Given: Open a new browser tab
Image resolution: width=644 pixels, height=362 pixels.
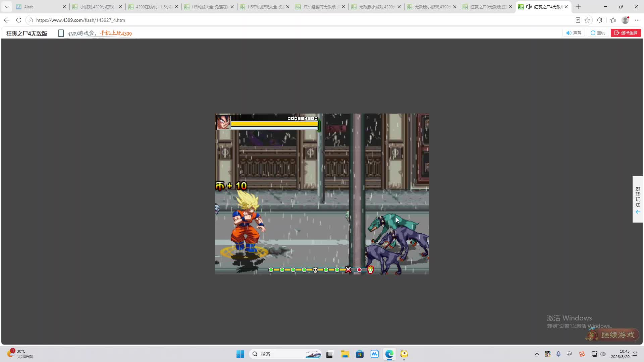Looking at the screenshot, I should pyautogui.click(x=578, y=7).
